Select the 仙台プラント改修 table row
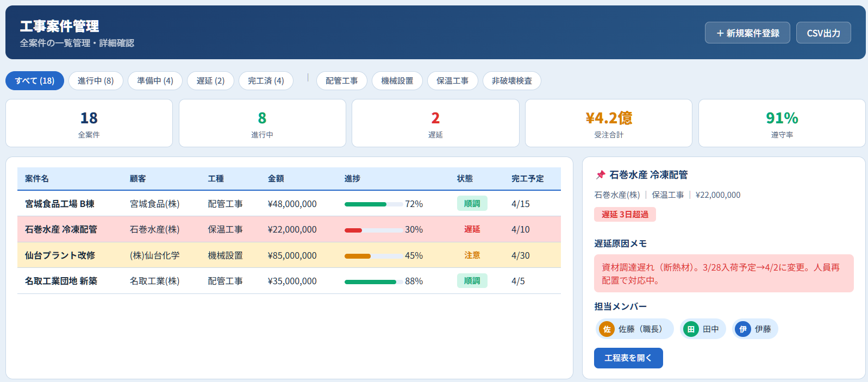Viewport: 868px width, 382px height. click(x=289, y=255)
